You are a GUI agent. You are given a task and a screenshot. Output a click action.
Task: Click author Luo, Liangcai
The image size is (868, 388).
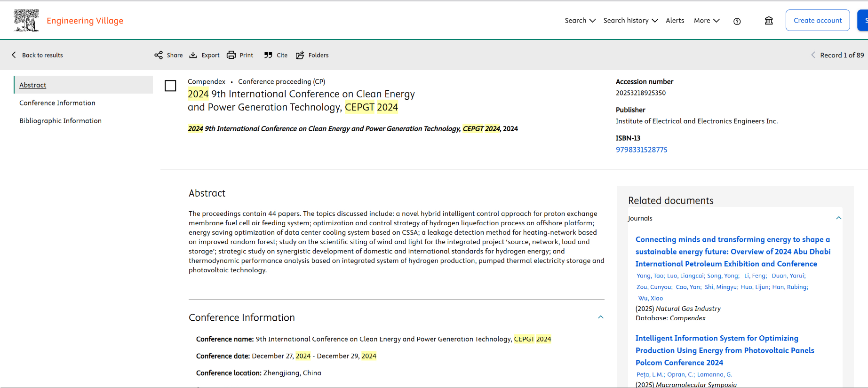[x=686, y=276]
